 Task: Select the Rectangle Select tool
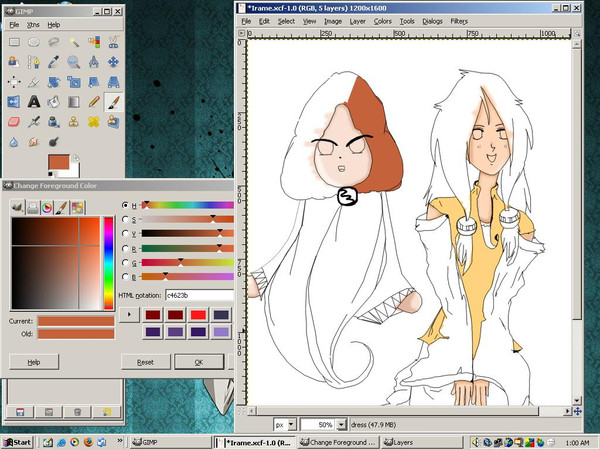tap(14, 42)
